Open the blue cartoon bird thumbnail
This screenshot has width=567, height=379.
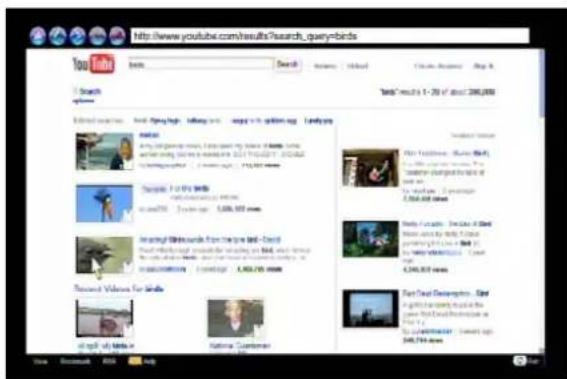pos(105,203)
